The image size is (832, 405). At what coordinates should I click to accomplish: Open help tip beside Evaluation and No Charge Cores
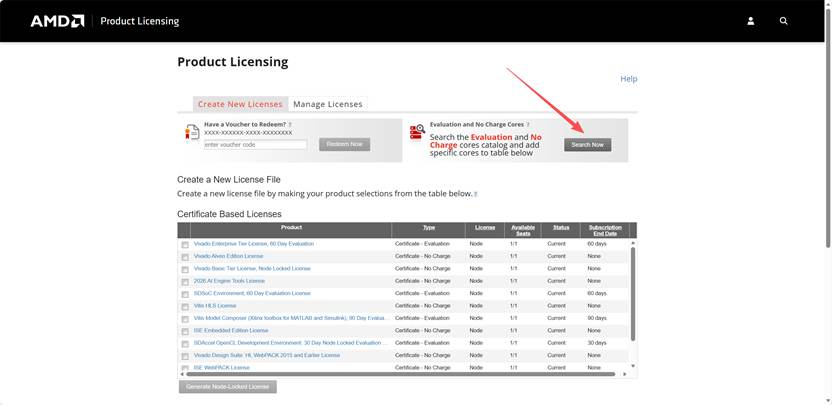[x=527, y=125]
